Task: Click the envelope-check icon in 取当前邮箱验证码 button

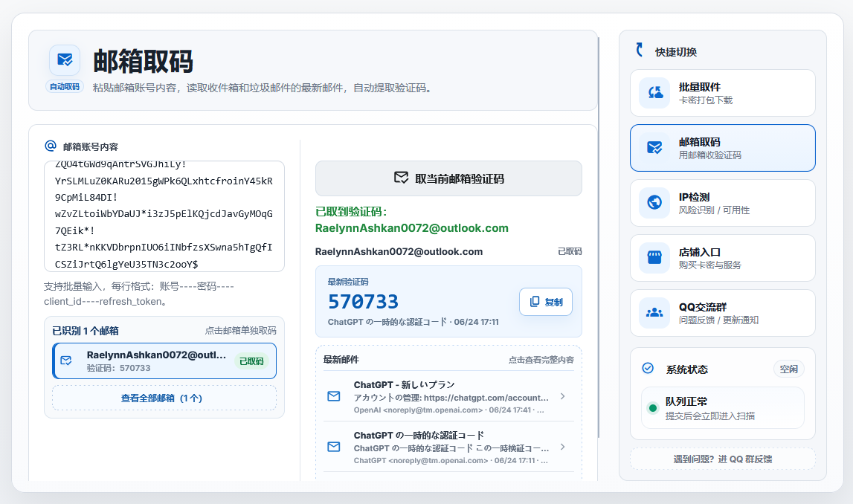Action: pos(402,178)
